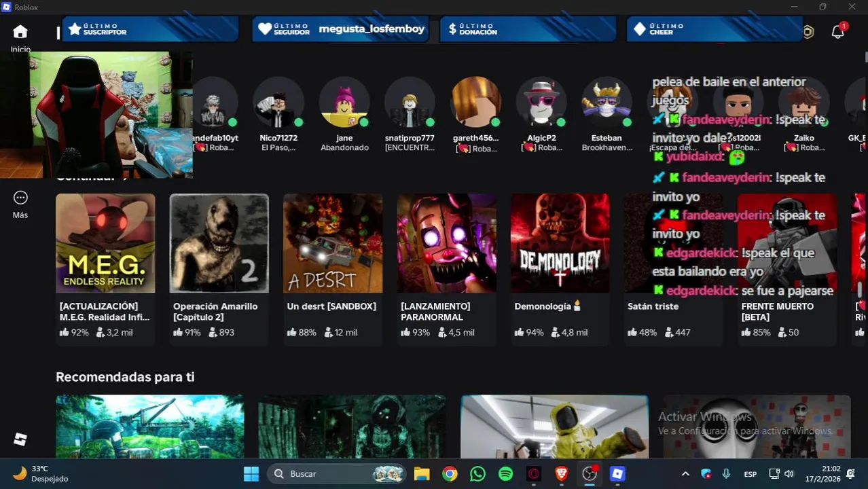The height and width of the screenshot is (489, 868).
Task: Open the Windows Start menu
Action: click(x=251, y=473)
